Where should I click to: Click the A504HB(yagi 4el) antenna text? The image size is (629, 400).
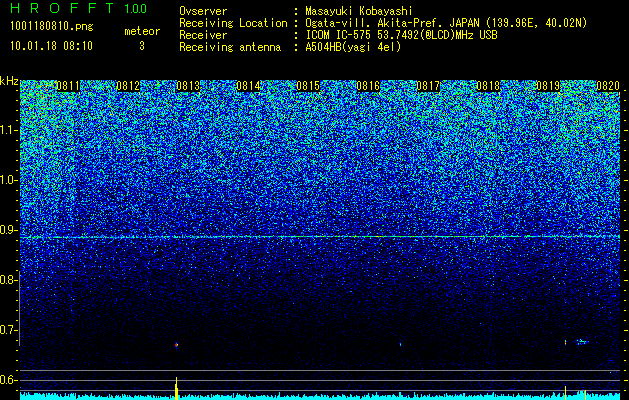pyautogui.click(x=353, y=47)
